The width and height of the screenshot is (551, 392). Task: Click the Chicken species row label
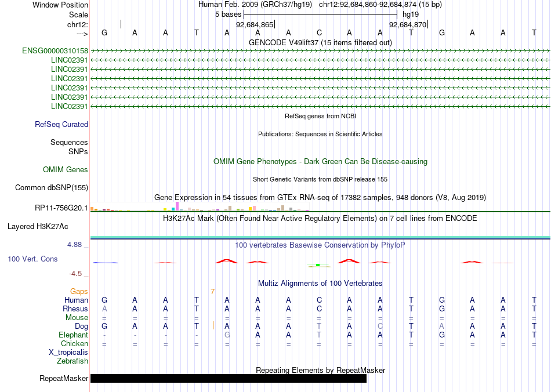click(74, 343)
